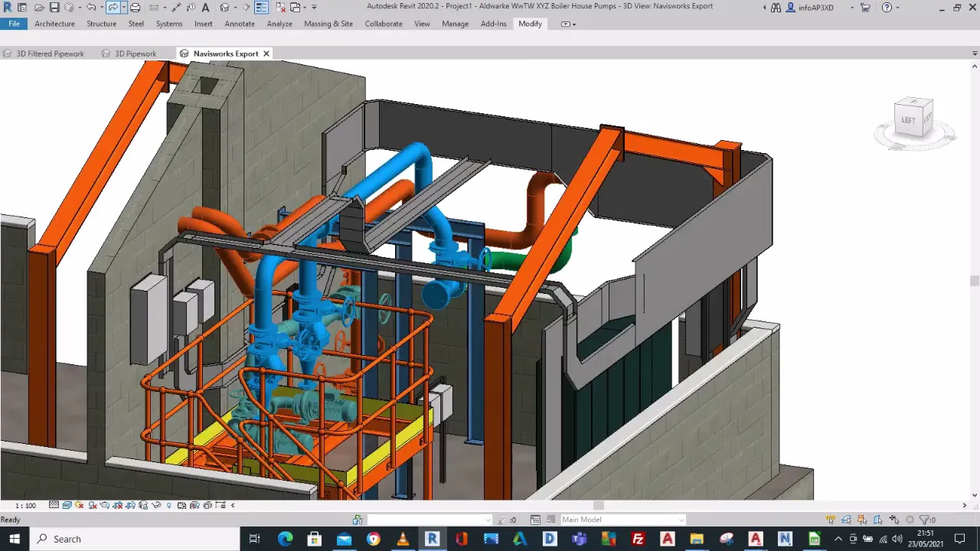The width and height of the screenshot is (980, 551).
Task: Toggle Select Underlay Elements in status bar
Action: [x=846, y=520]
